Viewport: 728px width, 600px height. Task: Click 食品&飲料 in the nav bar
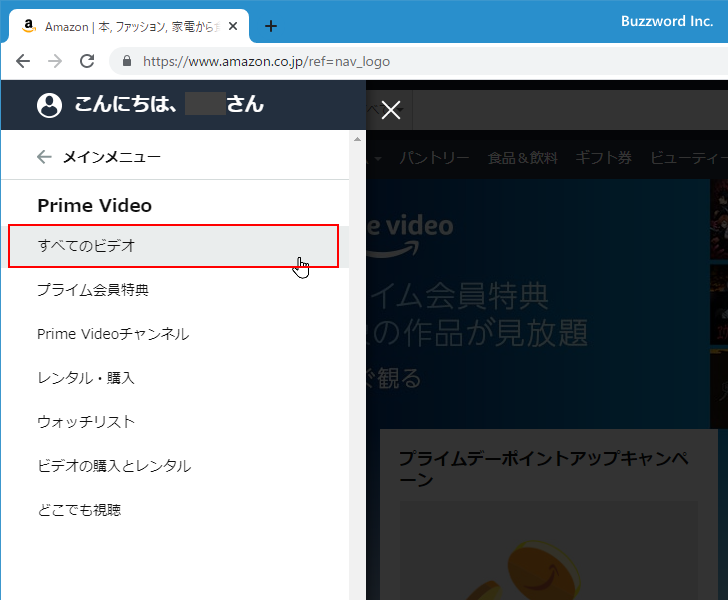[522, 158]
